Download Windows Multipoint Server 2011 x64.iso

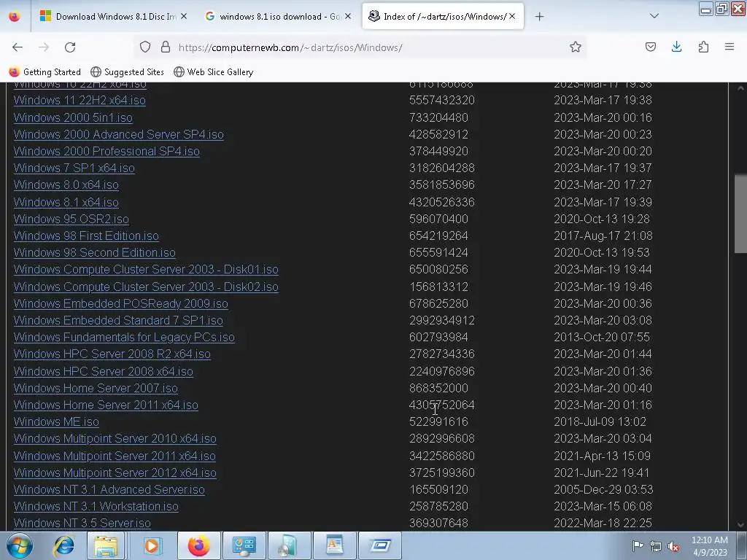tap(115, 456)
